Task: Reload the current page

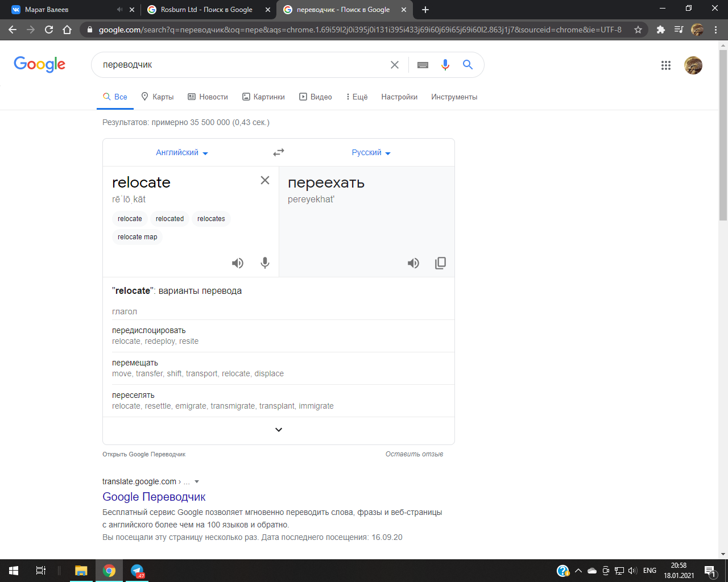Action: [x=49, y=30]
